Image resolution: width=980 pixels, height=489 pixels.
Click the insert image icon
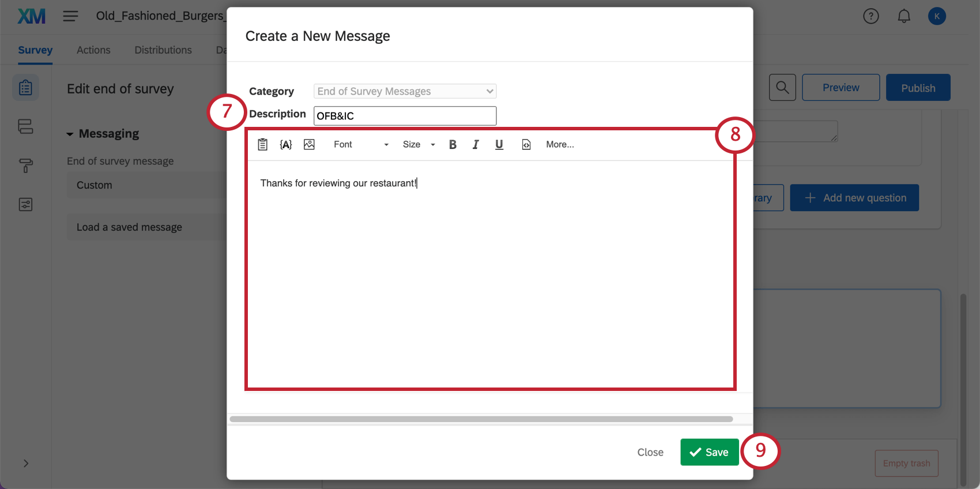coord(309,144)
